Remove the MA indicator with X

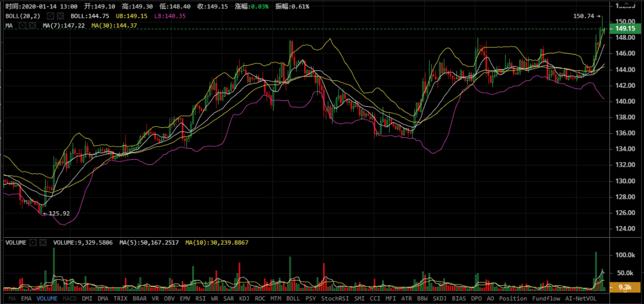pos(32,25)
